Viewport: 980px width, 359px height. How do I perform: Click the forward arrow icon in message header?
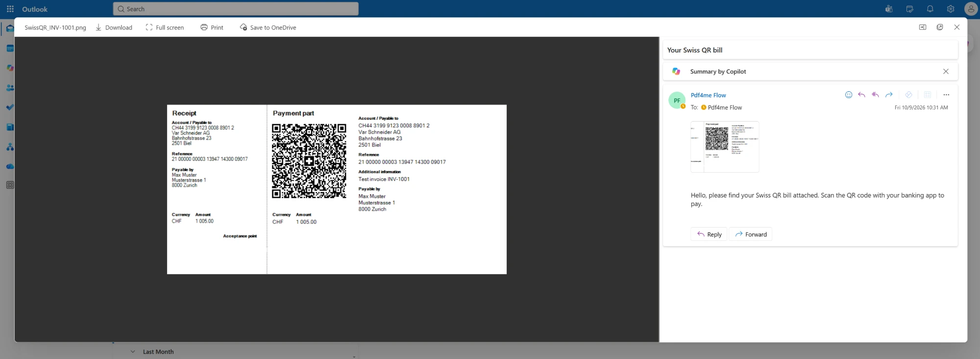tap(889, 95)
